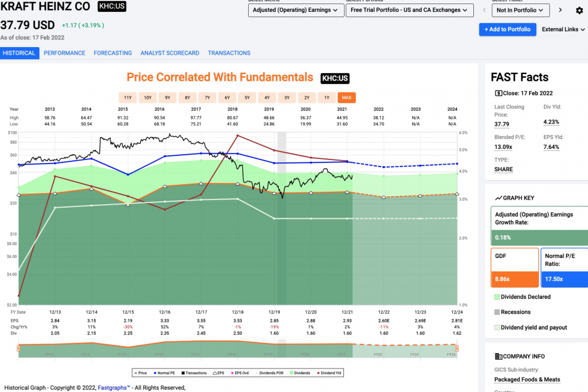Toggle Recessions shading in Graph Key

(512, 312)
